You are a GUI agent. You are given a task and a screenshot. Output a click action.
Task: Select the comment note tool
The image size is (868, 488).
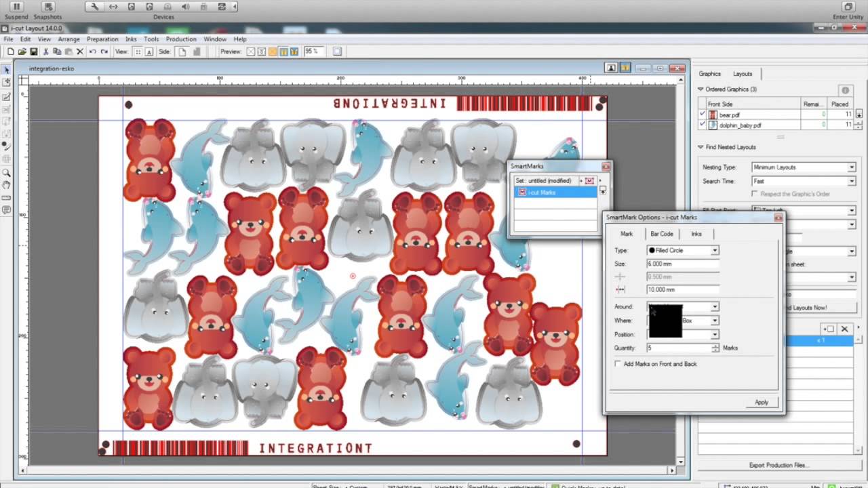[6, 210]
